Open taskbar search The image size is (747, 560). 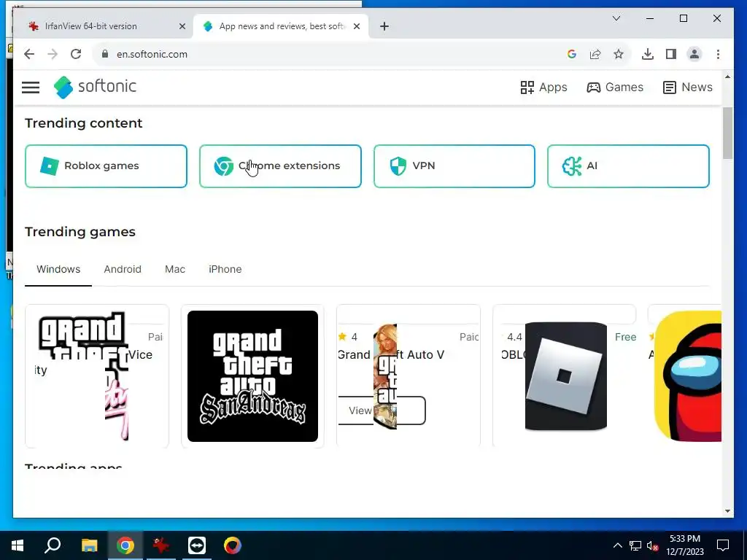[53, 545]
